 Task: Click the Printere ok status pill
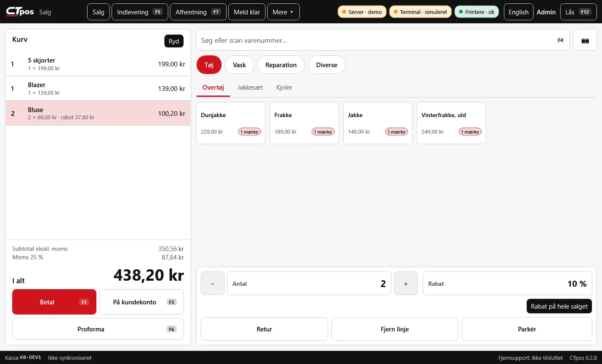tap(476, 12)
